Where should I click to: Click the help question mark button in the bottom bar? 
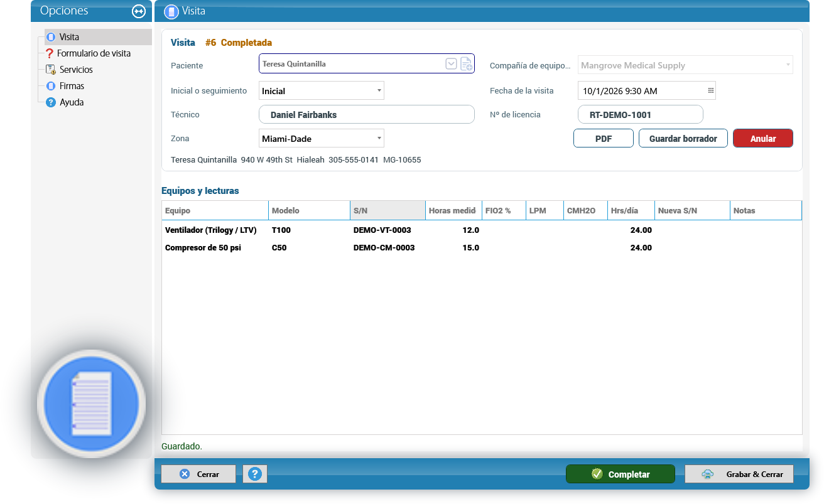click(x=255, y=474)
